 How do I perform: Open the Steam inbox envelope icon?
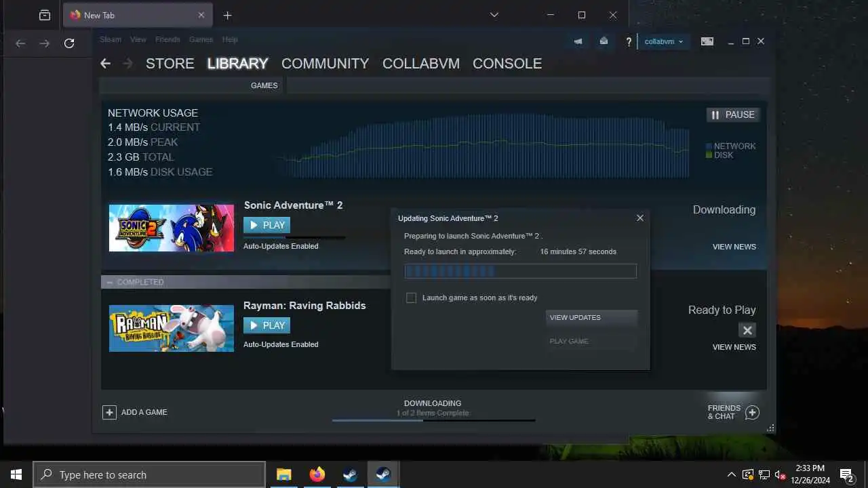point(604,41)
